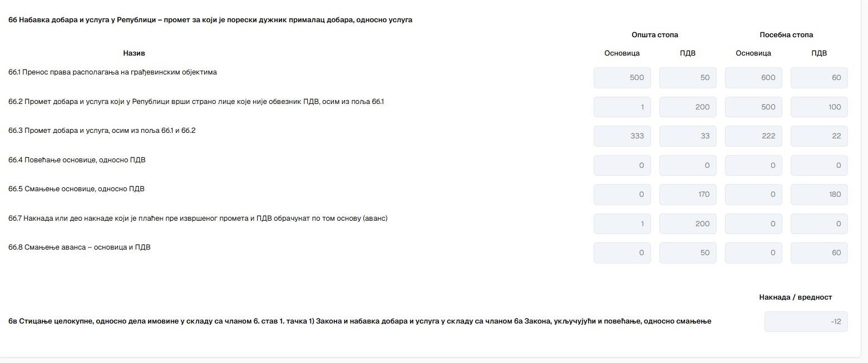Viewport: 868px width, 363px height.
Task: Click the 6б.4 Повећање основице Општа стопа Основица field
Action: [x=622, y=165]
